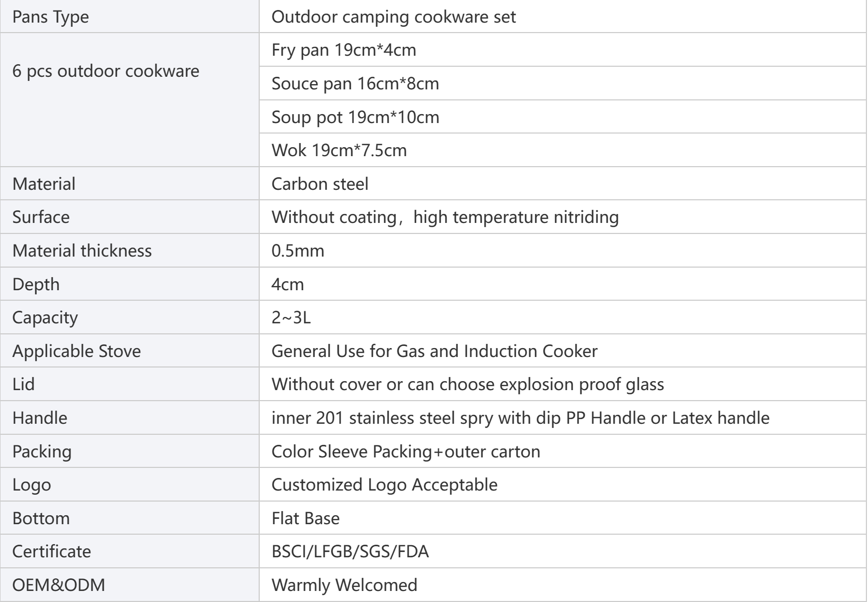
Task: Click the Handle description text
Action: point(520,418)
